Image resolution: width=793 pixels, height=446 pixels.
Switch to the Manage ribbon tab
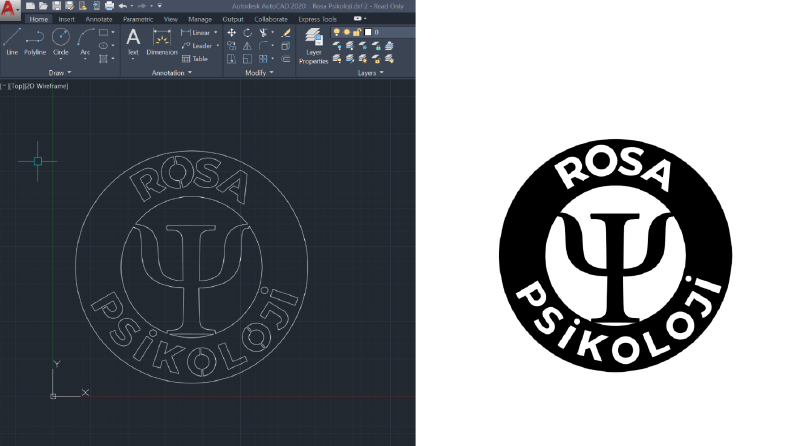[200, 19]
